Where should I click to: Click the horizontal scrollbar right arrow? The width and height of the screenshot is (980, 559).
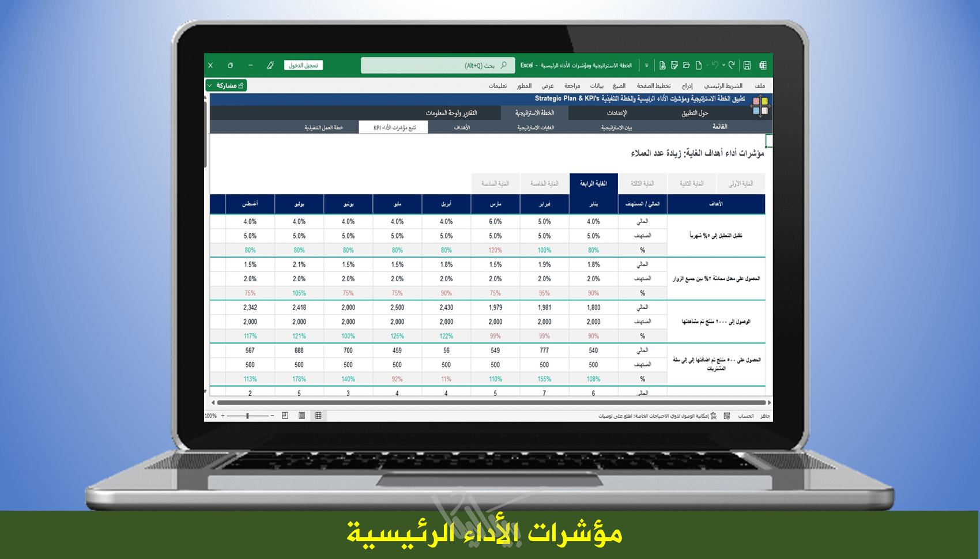[769, 402]
